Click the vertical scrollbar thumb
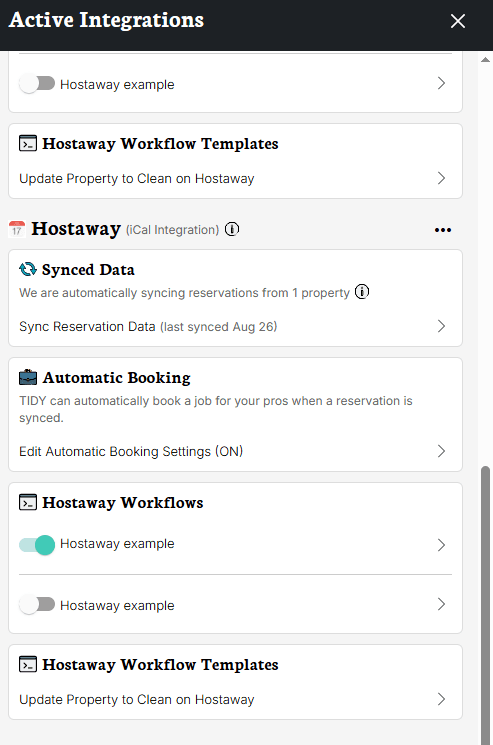 click(x=485, y=605)
